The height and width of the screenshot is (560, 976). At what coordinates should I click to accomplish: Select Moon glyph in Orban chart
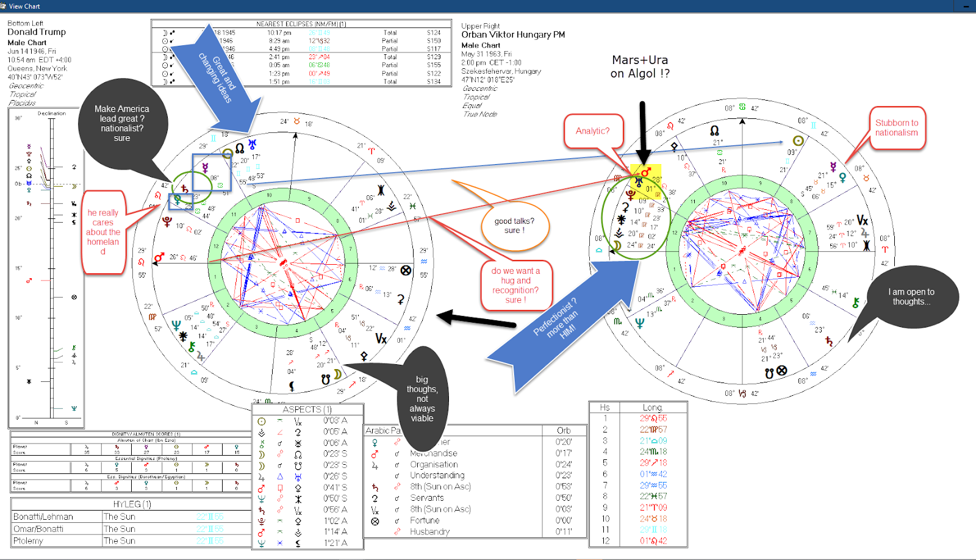point(617,245)
